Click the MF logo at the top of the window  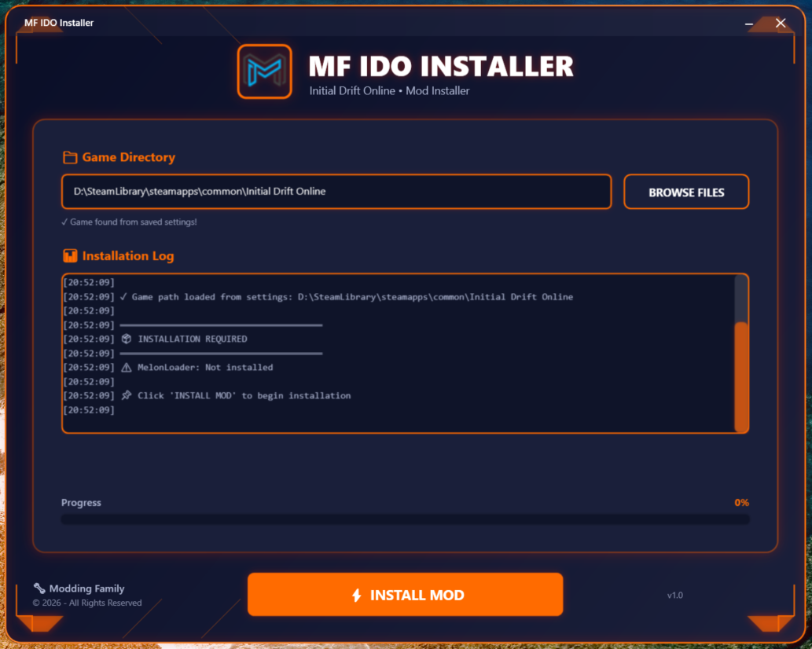(264, 71)
